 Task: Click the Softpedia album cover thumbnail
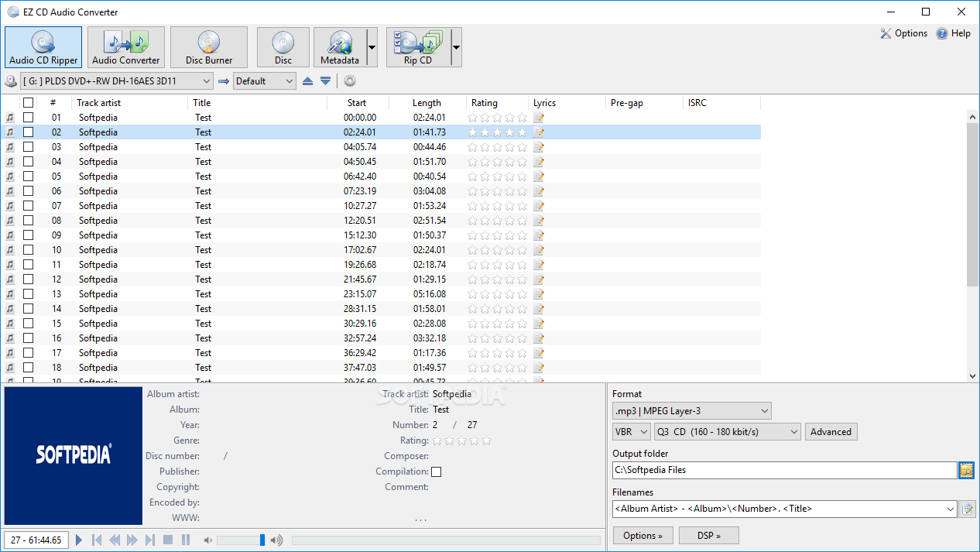tap(74, 456)
